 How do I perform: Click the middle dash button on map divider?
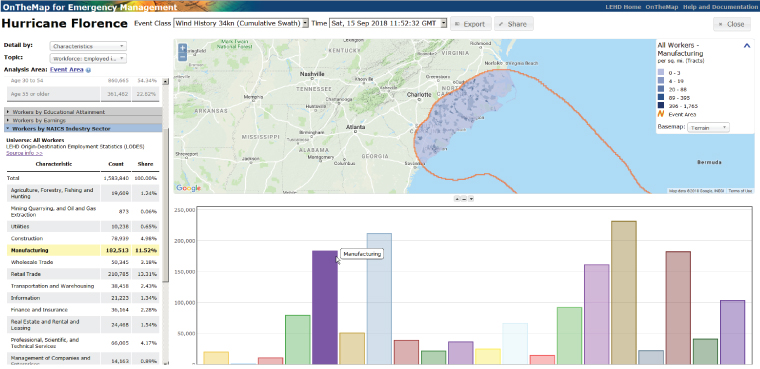pos(463,199)
